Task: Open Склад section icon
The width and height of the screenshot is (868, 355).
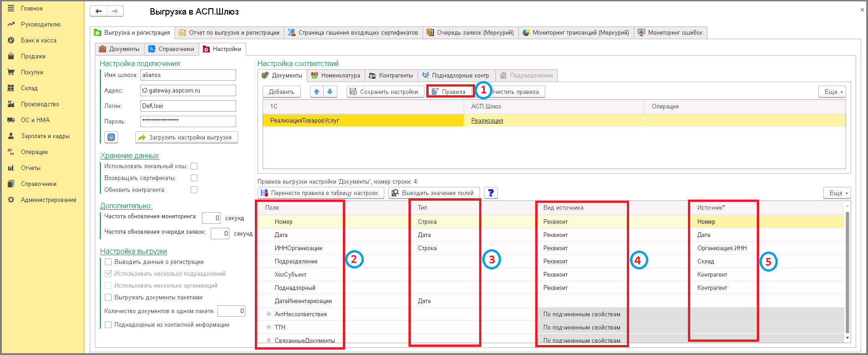Action: point(11,88)
